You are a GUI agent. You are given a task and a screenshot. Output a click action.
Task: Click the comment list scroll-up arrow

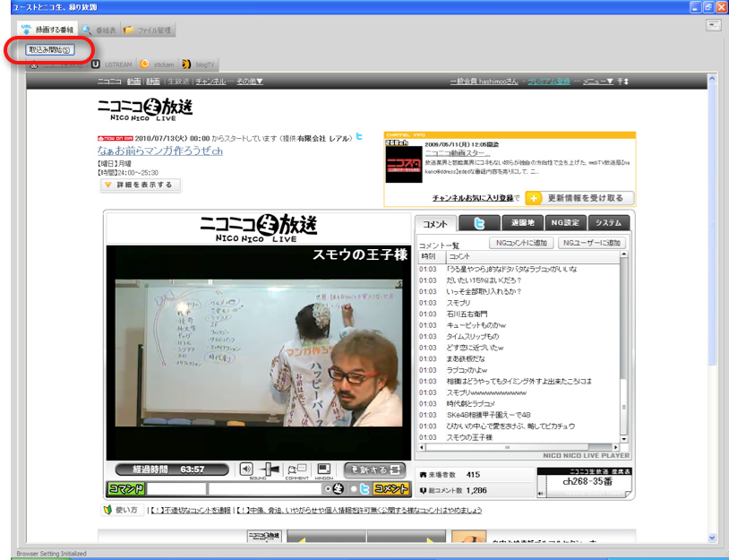624,254
